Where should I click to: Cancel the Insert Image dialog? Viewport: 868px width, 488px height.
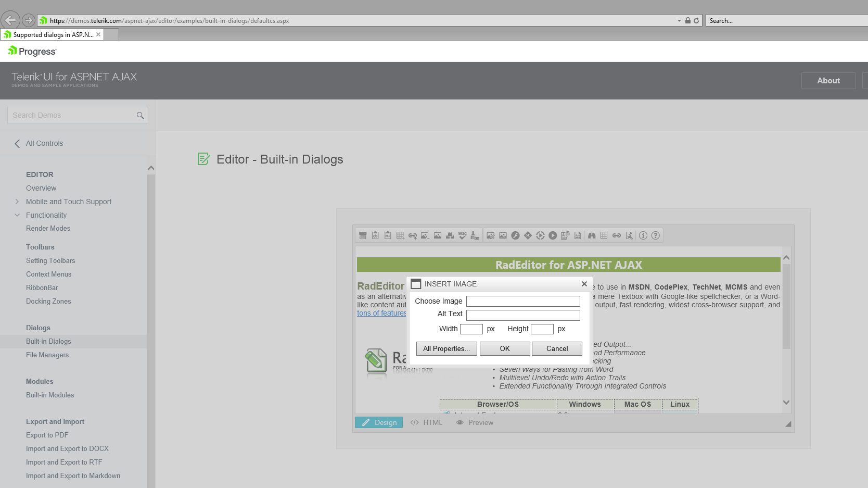[x=557, y=348]
